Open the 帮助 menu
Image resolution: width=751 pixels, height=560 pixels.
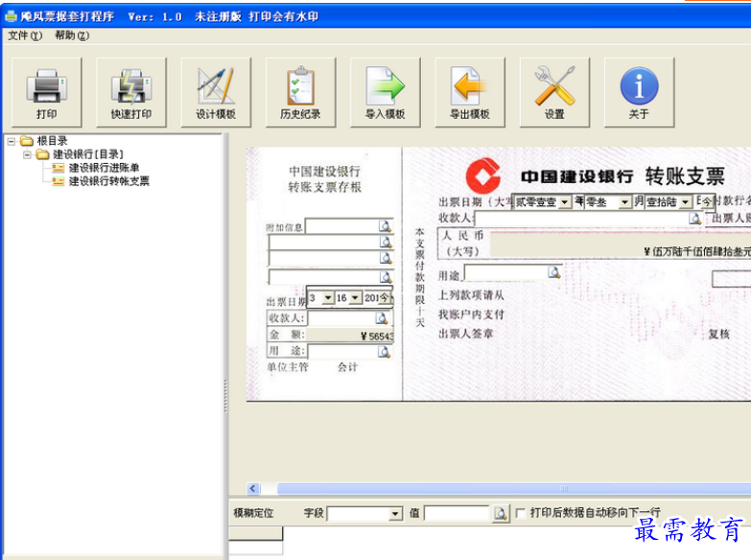pos(72,35)
